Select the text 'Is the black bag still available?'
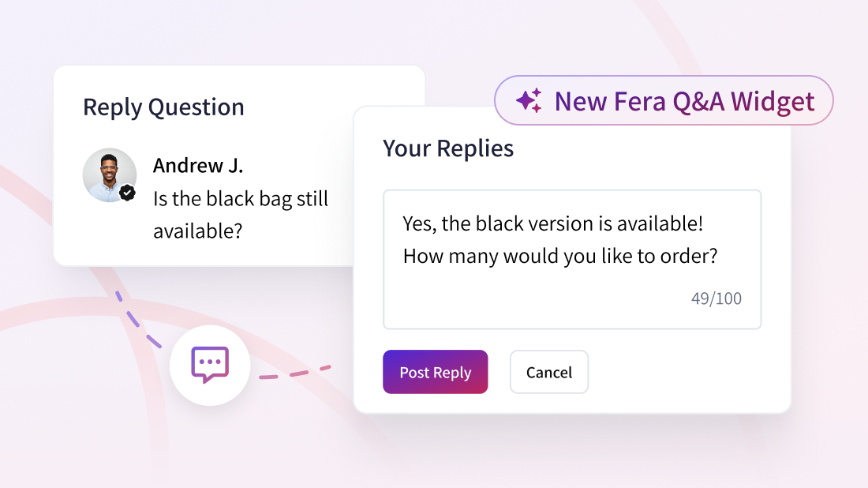Viewport: 868px width, 488px height. pos(241,215)
